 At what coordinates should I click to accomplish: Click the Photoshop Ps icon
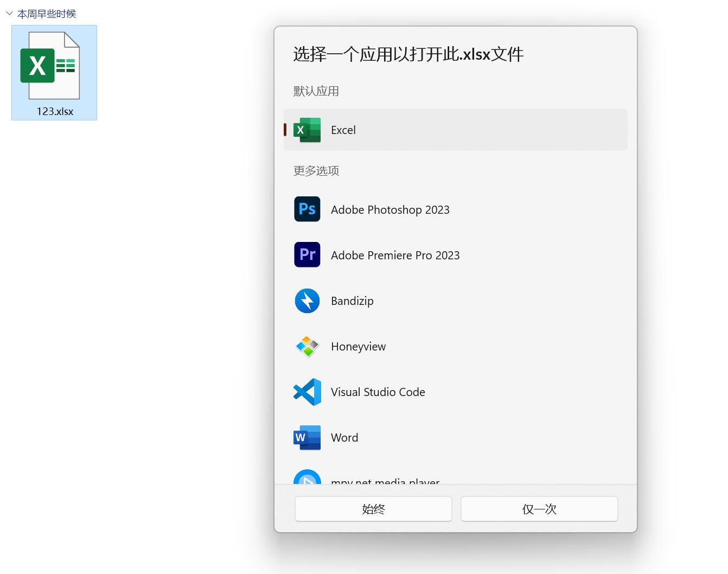coord(307,209)
